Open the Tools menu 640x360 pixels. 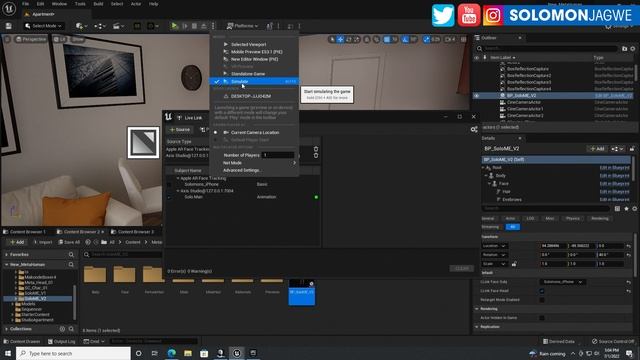(80, 4)
